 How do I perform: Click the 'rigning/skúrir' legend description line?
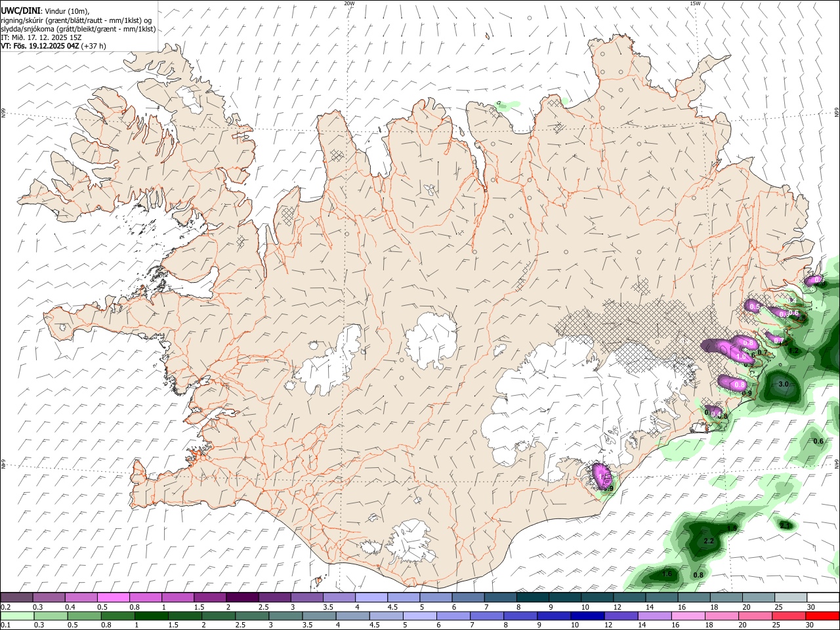pos(77,20)
